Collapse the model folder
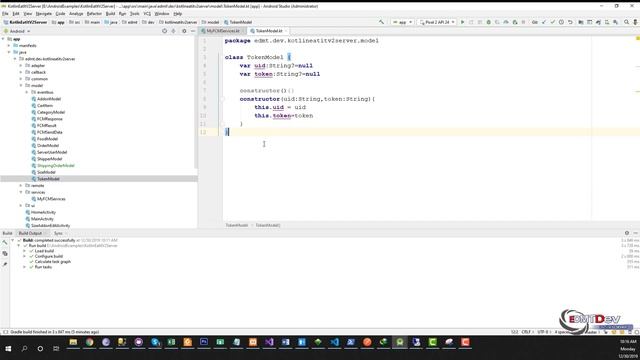 click(x=21, y=86)
